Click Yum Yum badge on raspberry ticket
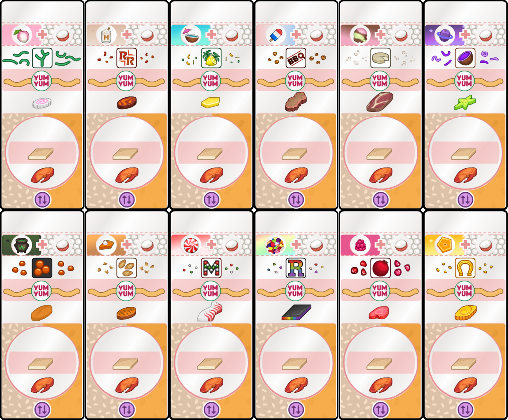 coord(380,291)
